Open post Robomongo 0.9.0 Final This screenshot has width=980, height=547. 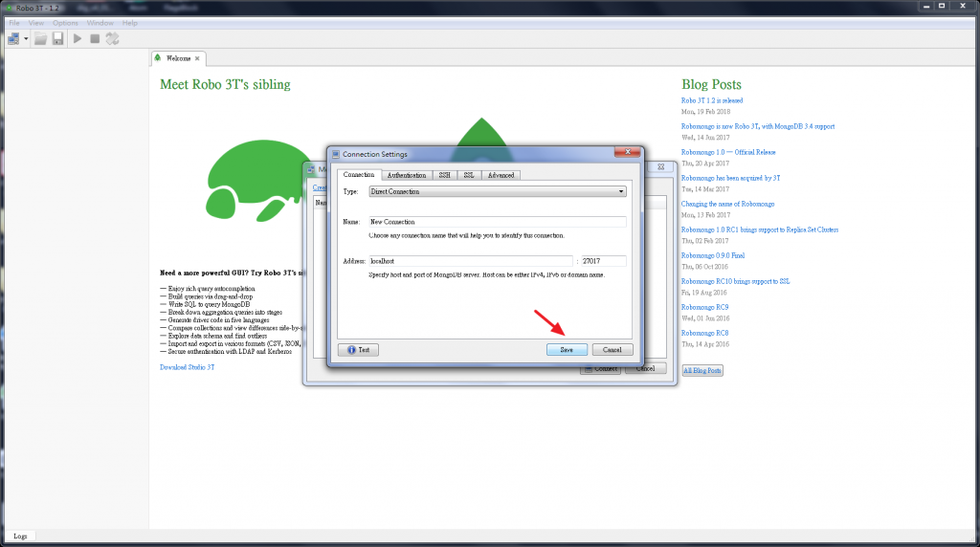[712, 255]
